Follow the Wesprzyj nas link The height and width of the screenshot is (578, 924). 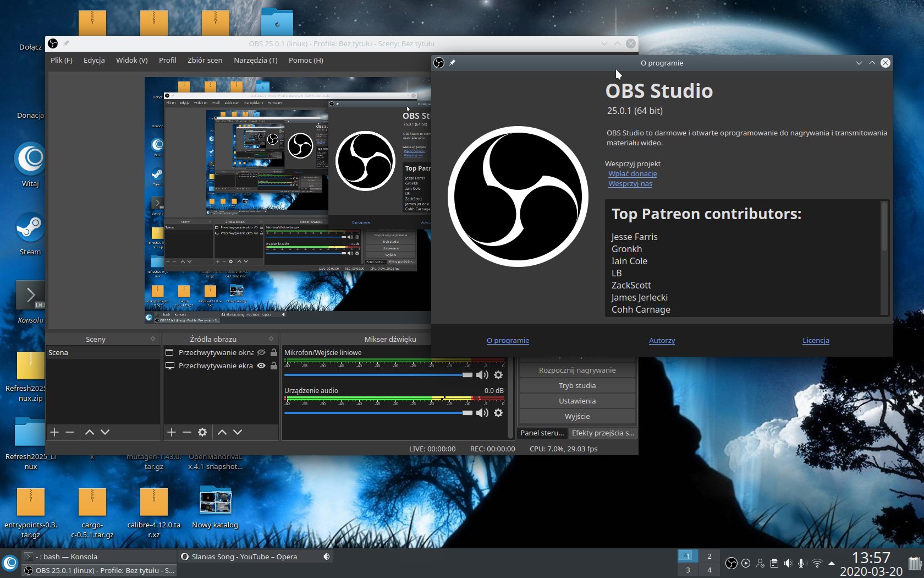coord(630,183)
